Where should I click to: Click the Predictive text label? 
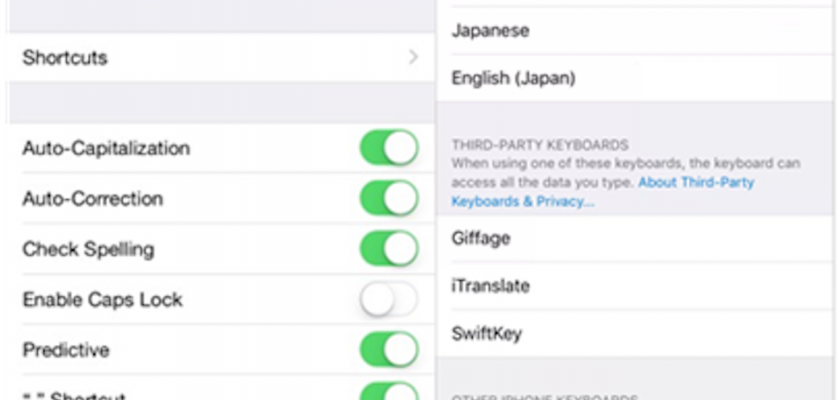point(65,350)
